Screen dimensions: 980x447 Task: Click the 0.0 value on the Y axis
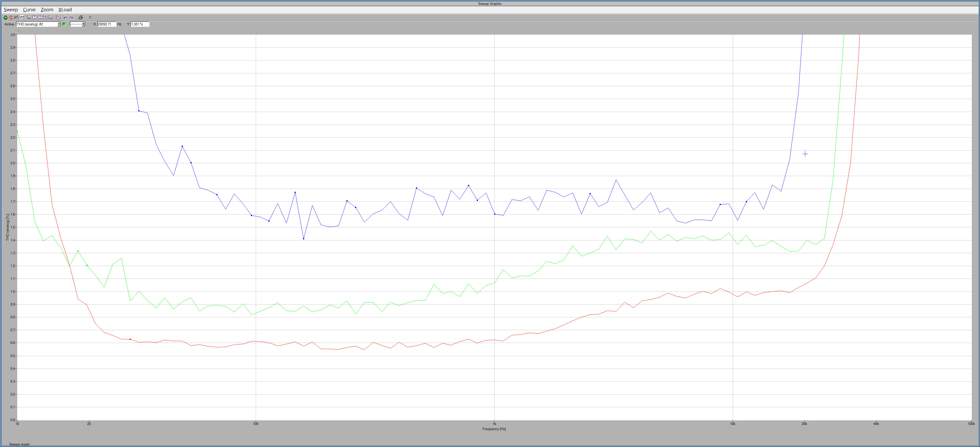tap(13, 420)
